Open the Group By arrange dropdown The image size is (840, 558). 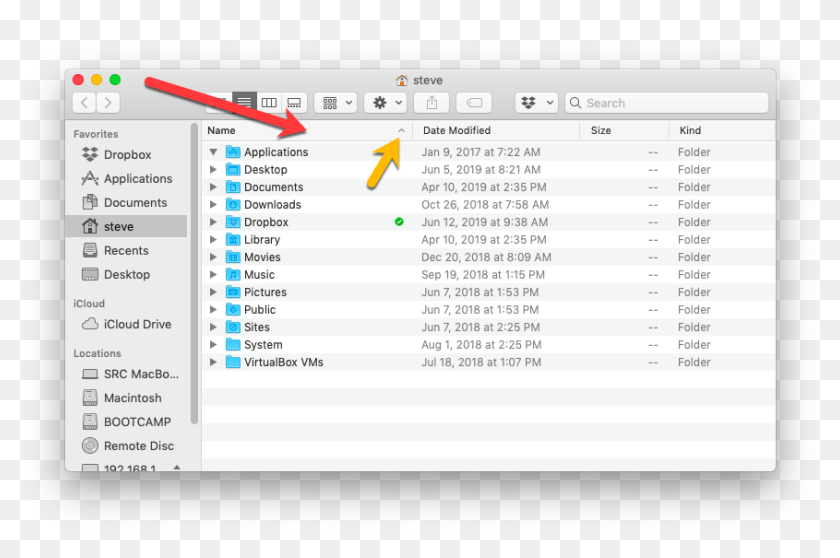[x=335, y=103]
